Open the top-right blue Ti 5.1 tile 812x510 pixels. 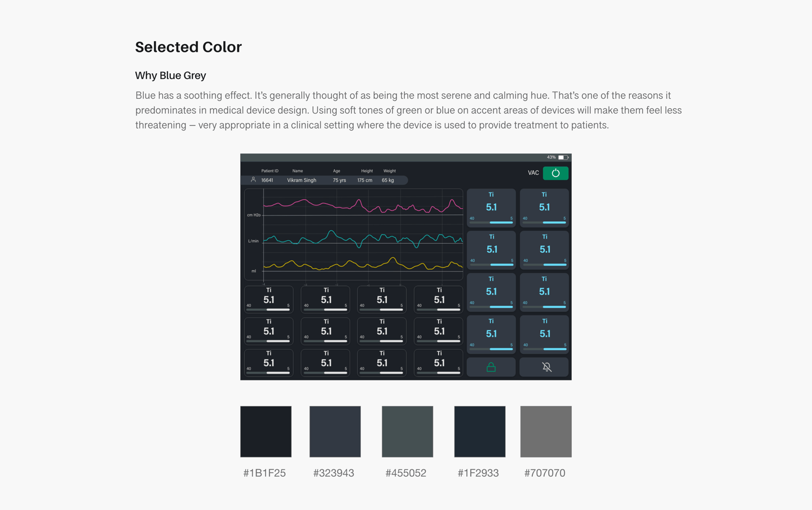click(544, 208)
